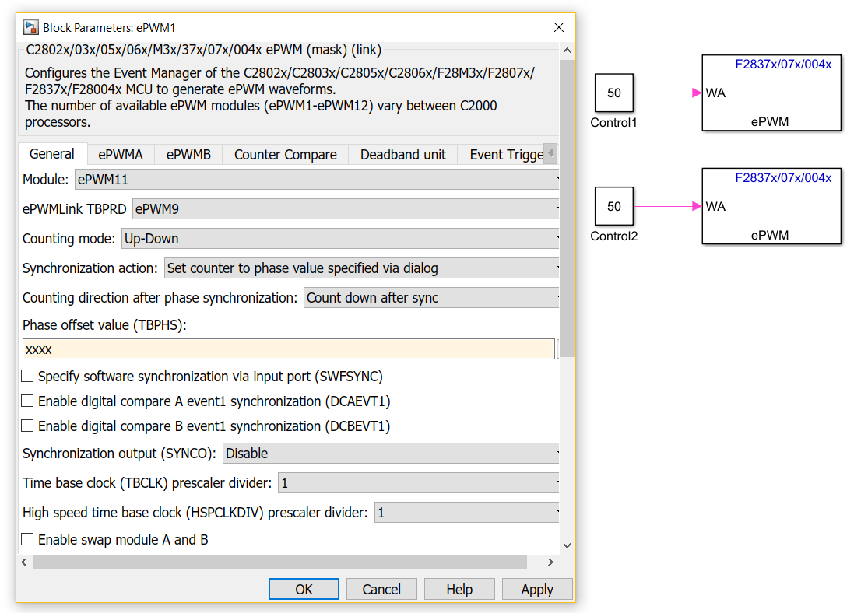Select the ePWM block fed by Control1
868x613 pixels.
[x=771, y=93]
